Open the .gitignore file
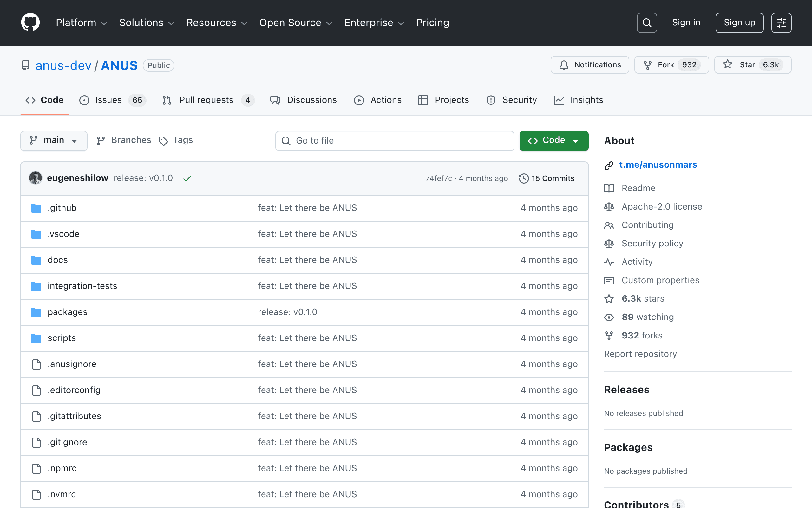812x508 pixels. click(67, 442)
